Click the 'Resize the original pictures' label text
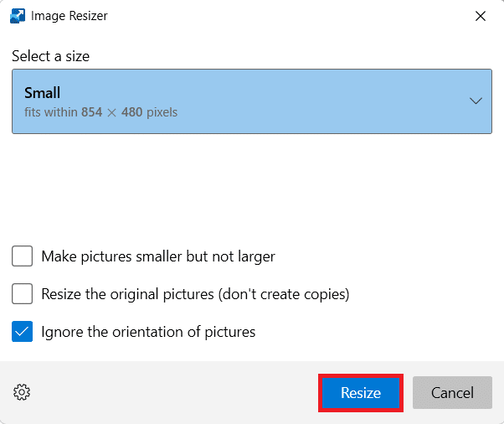504x424 pixels. 195,294
